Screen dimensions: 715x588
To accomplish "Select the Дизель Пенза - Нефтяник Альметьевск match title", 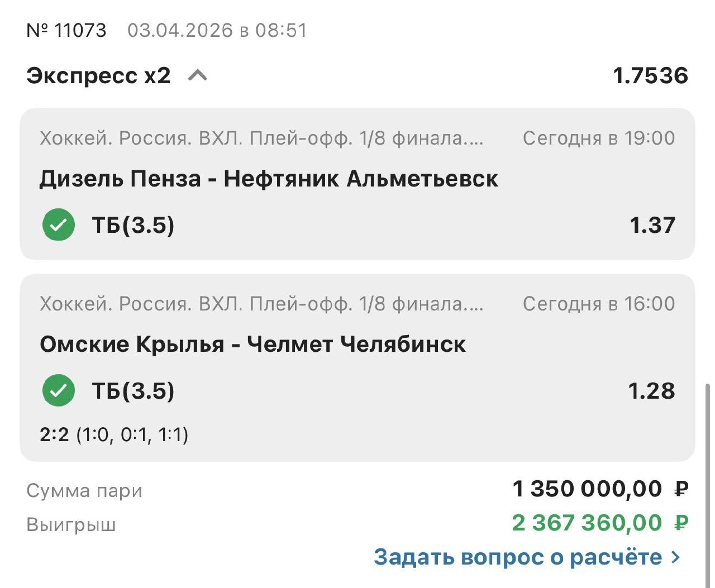I will point(269,179).
